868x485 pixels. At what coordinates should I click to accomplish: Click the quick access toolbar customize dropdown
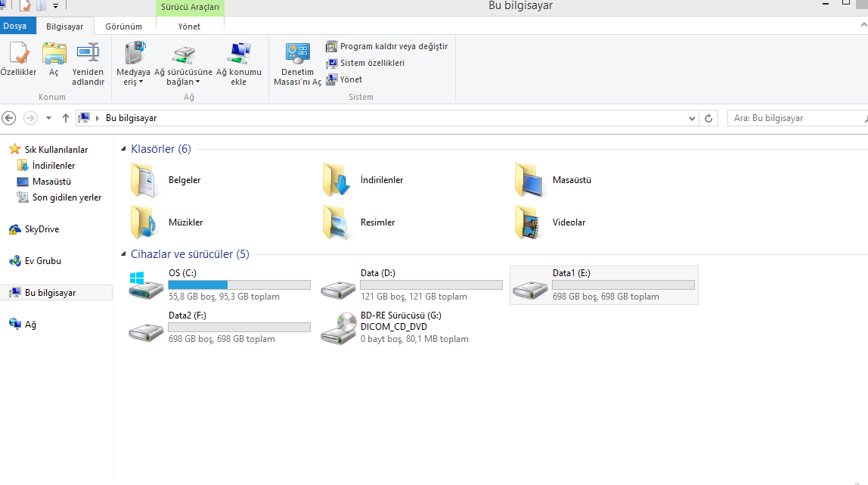[55, 6]
